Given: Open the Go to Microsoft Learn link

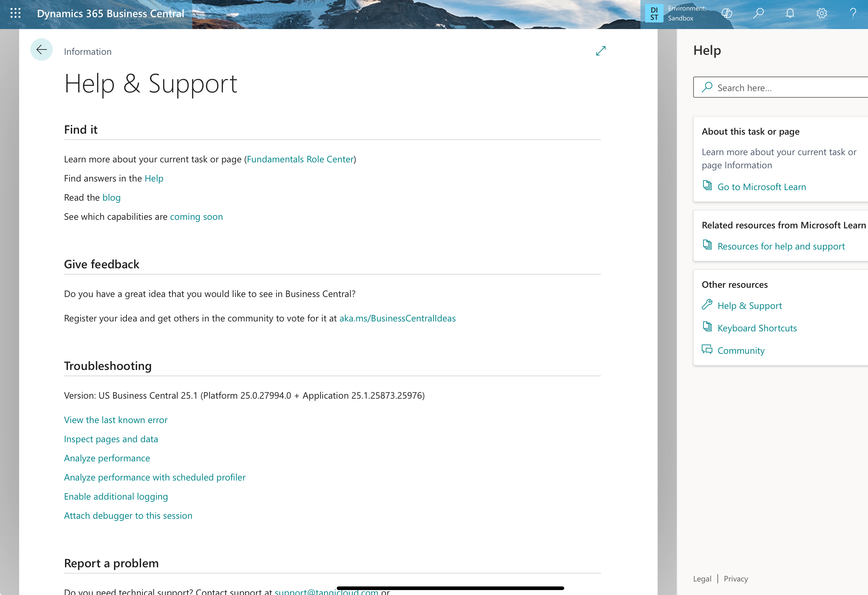Looking at the screenshot, I should (761, 187).
